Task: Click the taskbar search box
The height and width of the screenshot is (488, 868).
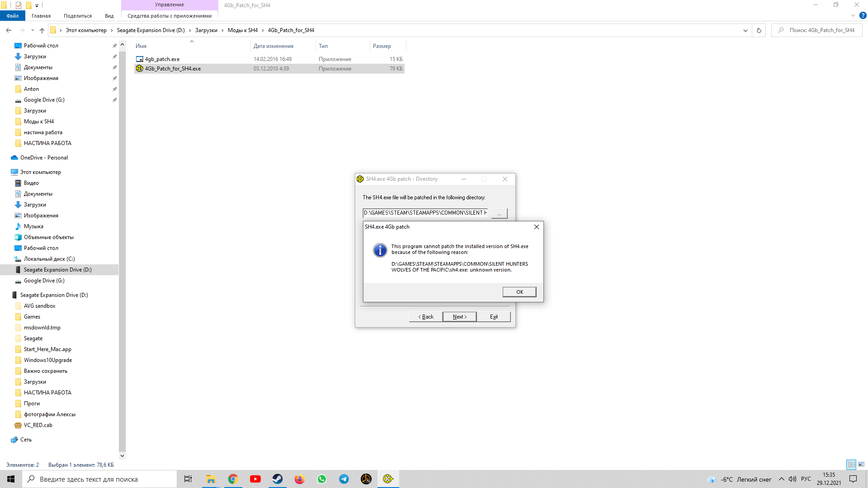Action: coord(99,479)
